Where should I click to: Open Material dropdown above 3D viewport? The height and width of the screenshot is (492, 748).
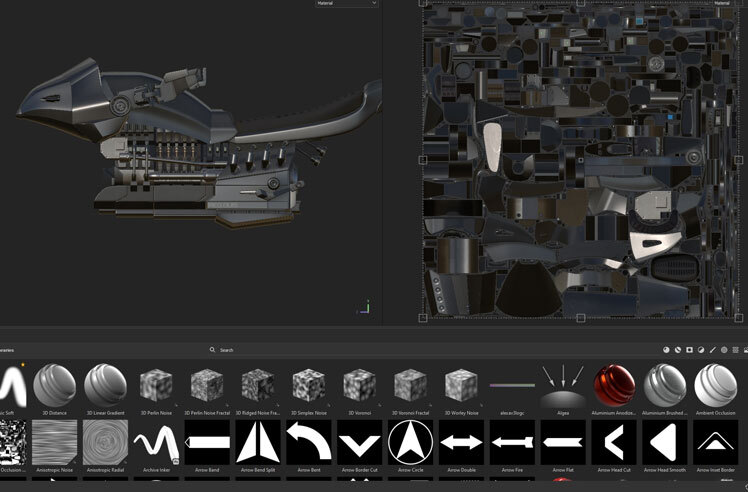[346, 4]
